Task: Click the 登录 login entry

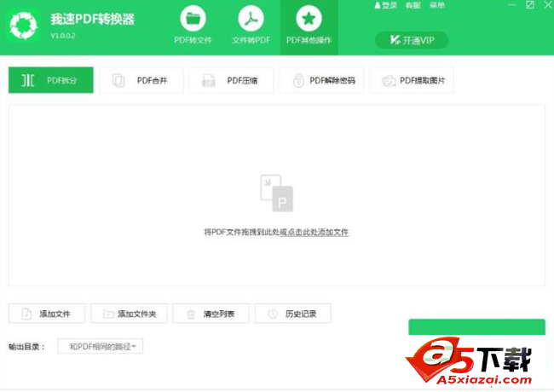Action: pyautogui.click(x=386, y=5)
